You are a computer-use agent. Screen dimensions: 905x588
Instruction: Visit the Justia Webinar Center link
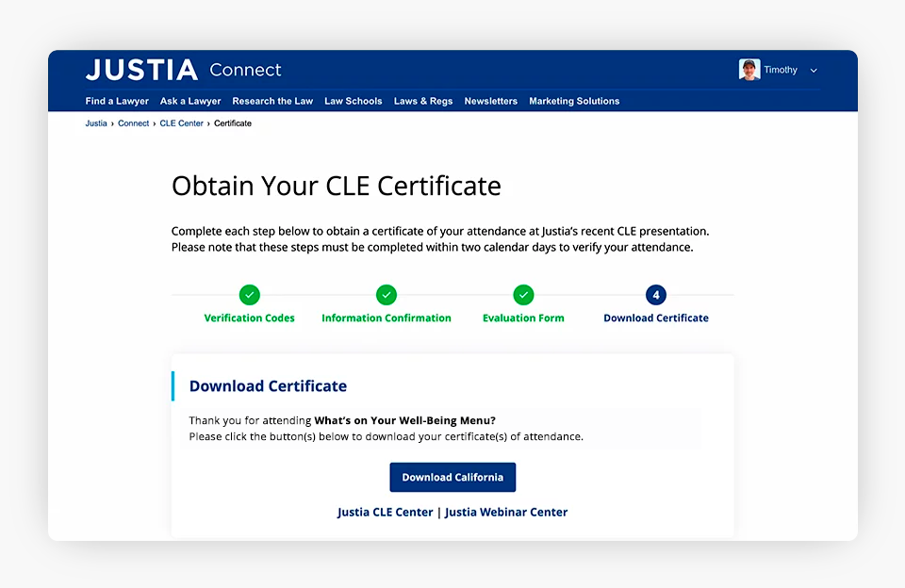tap(506, 513)
